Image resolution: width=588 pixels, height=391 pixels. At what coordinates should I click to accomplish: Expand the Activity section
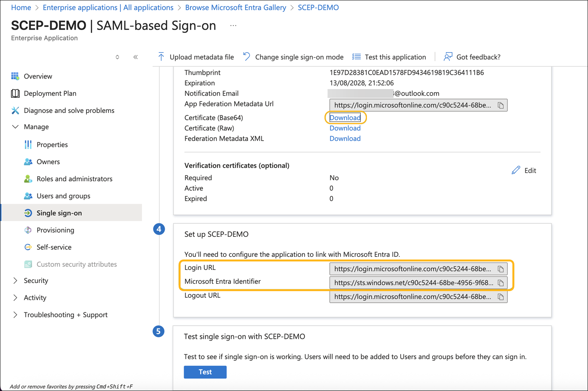coord(15,298)
